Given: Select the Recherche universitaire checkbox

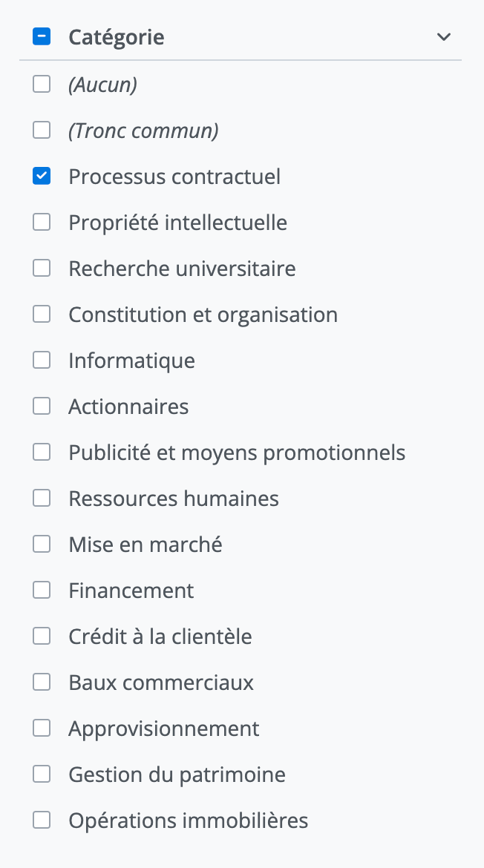Looking at the screenshot, I should pos(42,269).
